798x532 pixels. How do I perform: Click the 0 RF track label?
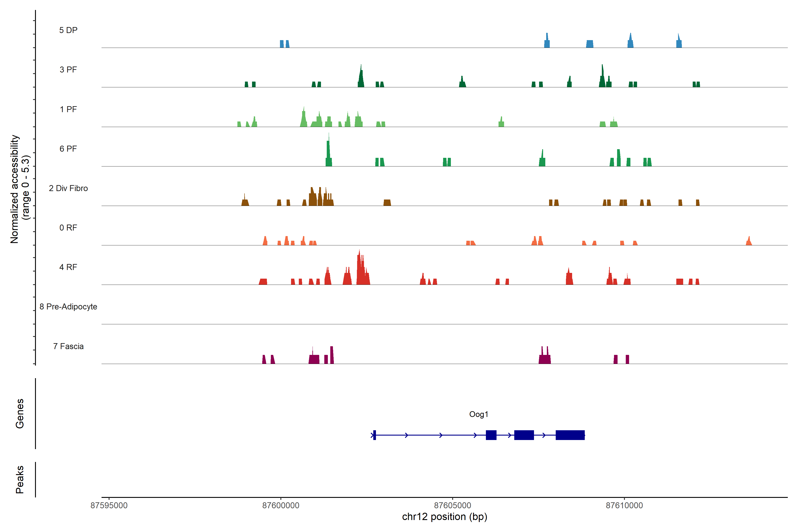68,228
